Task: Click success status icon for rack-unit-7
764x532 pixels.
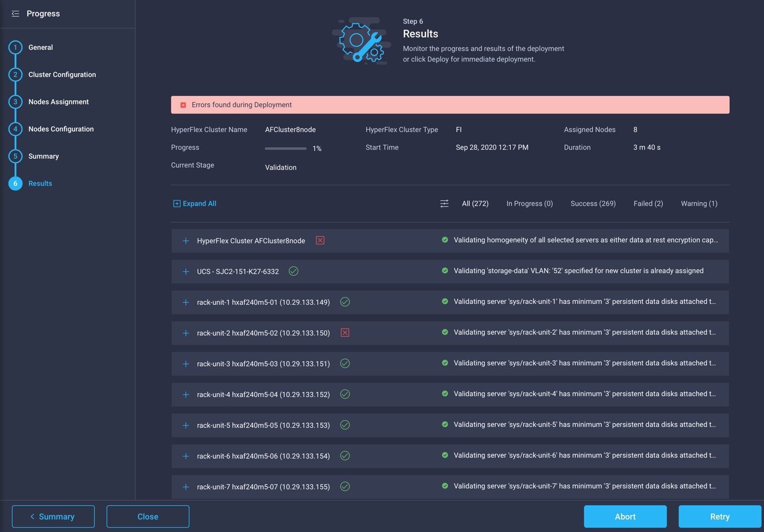Action: (345, 486)
